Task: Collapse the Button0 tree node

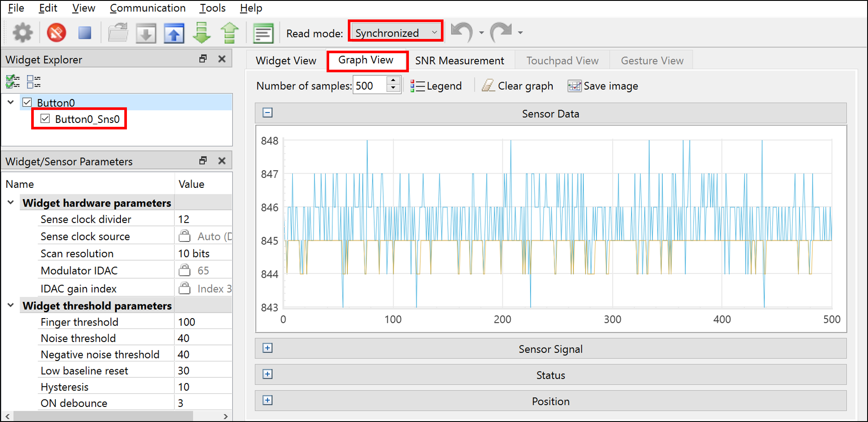Action: pos(11,102)
